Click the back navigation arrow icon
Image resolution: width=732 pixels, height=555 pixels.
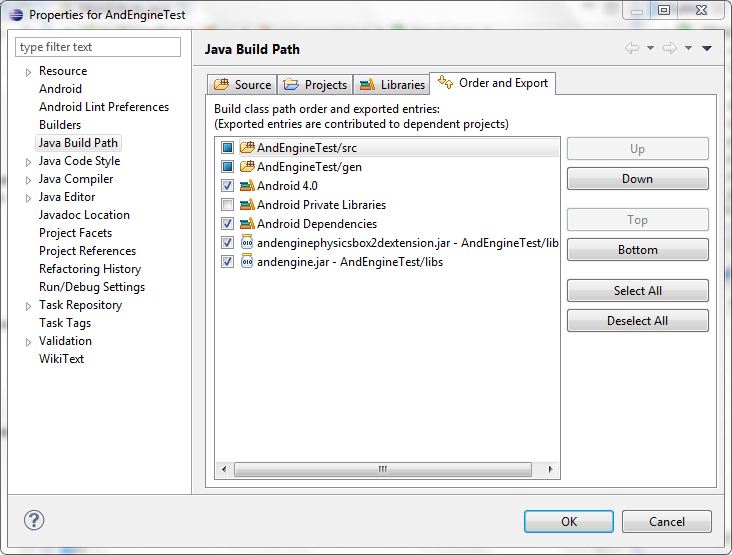(x=632, y=48)
